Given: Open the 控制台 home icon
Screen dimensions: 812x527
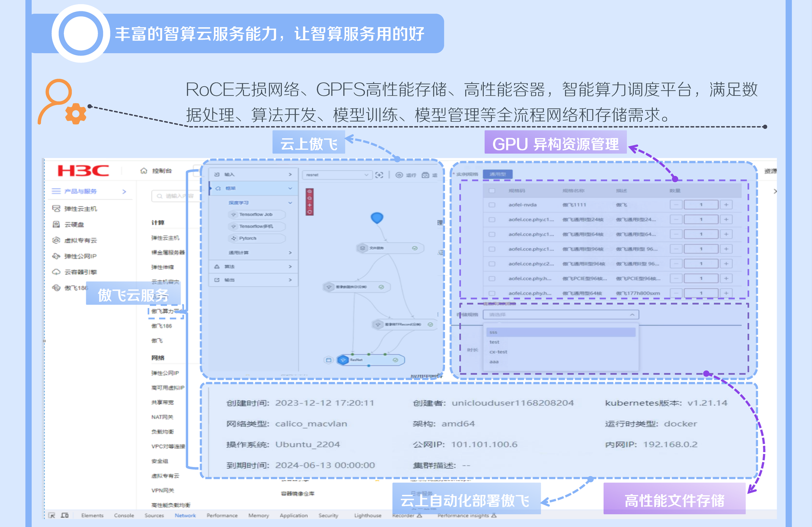Looking at the screenshot, I should (144, 171).
